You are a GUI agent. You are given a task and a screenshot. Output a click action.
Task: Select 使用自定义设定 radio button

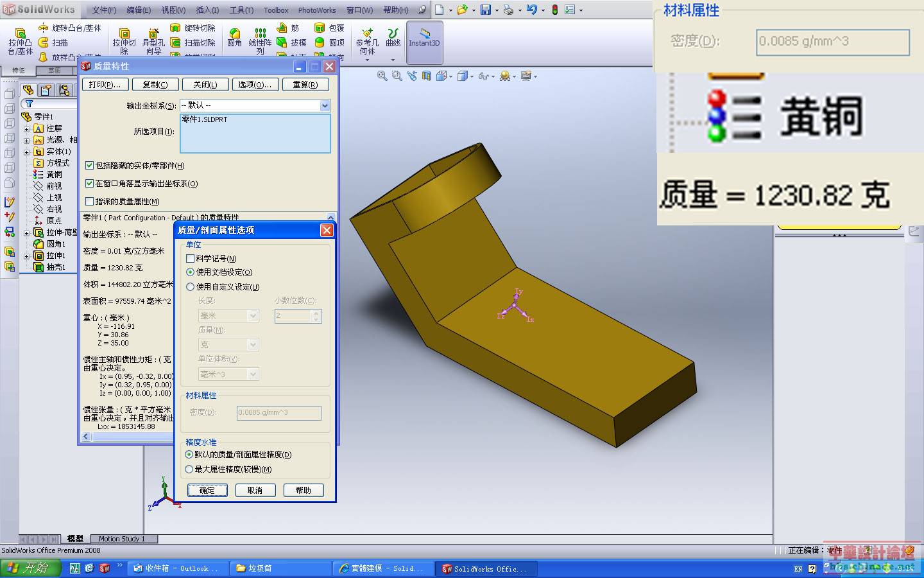click(190, 287)
